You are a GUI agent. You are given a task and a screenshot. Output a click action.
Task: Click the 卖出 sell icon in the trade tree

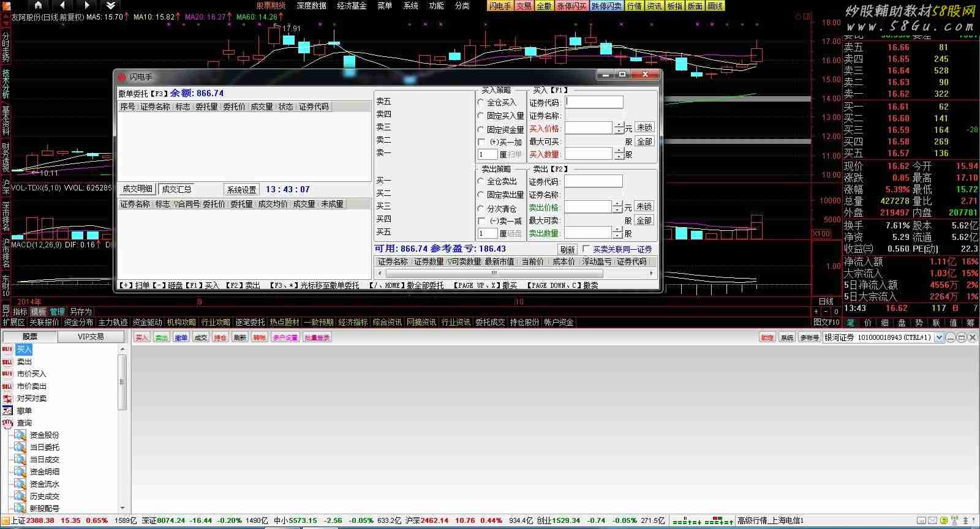(7, 361)
